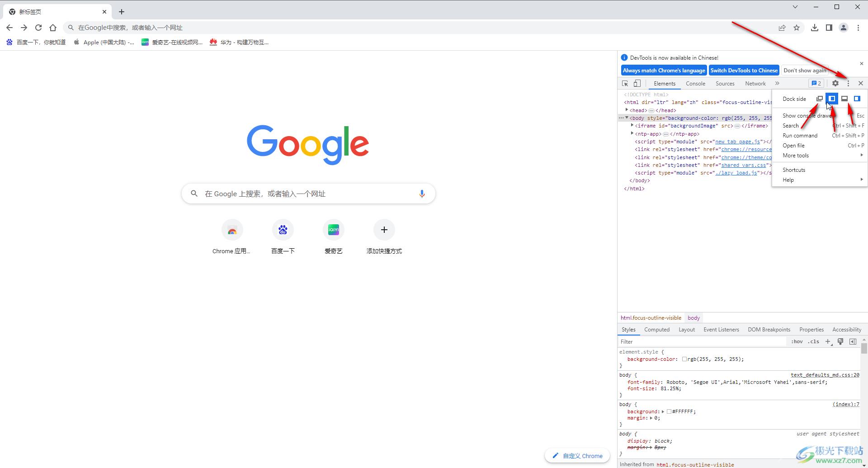This screenshot has height=468, width=868.
Task: Click the Google search box on page
Action: pyautogui.click(x=308, y=194)
